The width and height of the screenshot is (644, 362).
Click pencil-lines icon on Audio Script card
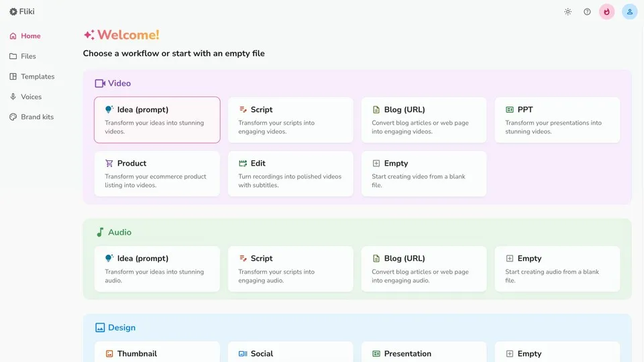pos(243,258)
